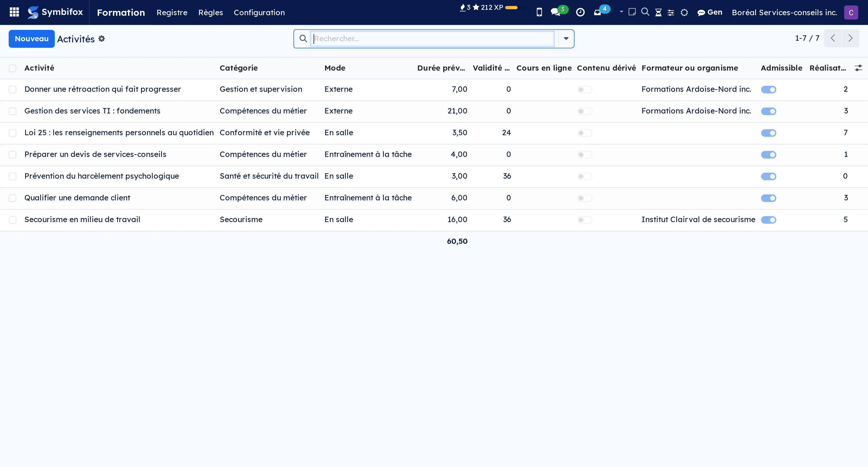Open the Activités gear settings icon

click(101, 39)
